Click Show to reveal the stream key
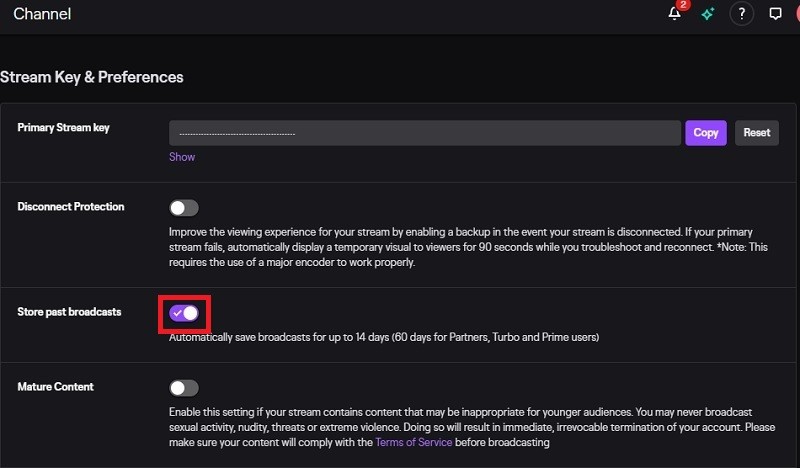Image resolution: width=800 pixels, height=468 pixels. tap(182, 157)
